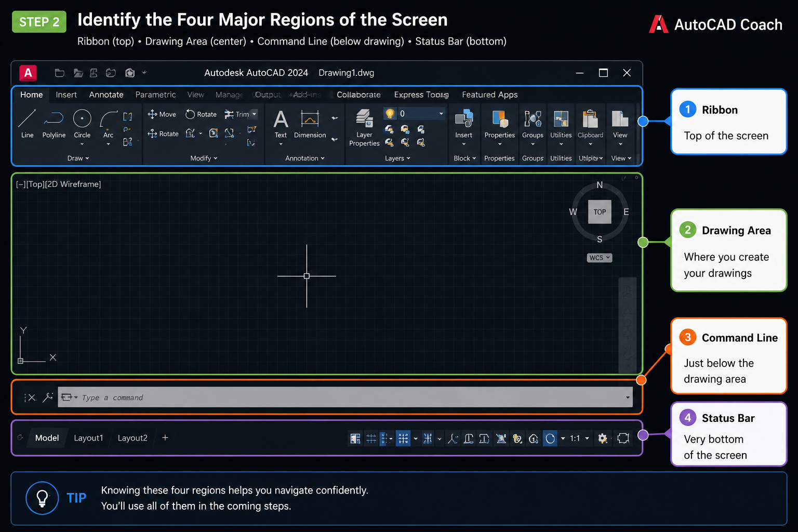Click the [Top] view control label

(x=35, y=184)
